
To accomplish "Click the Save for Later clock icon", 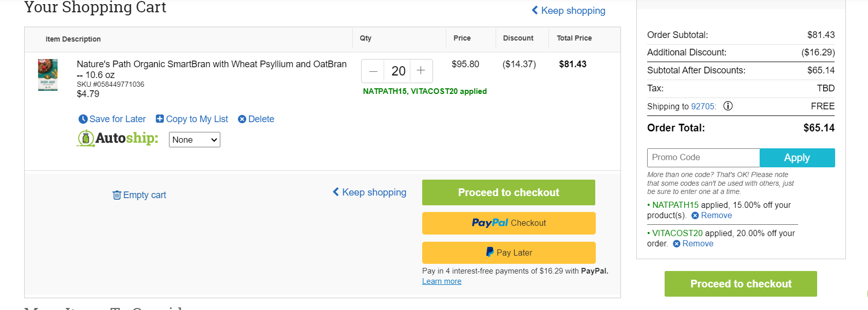I will pyautogui.click(x=83, y=119).
